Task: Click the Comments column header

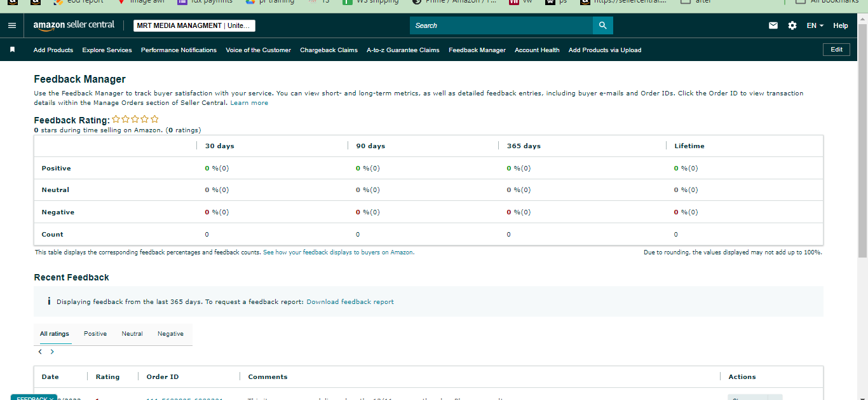Action: (268, 376)
